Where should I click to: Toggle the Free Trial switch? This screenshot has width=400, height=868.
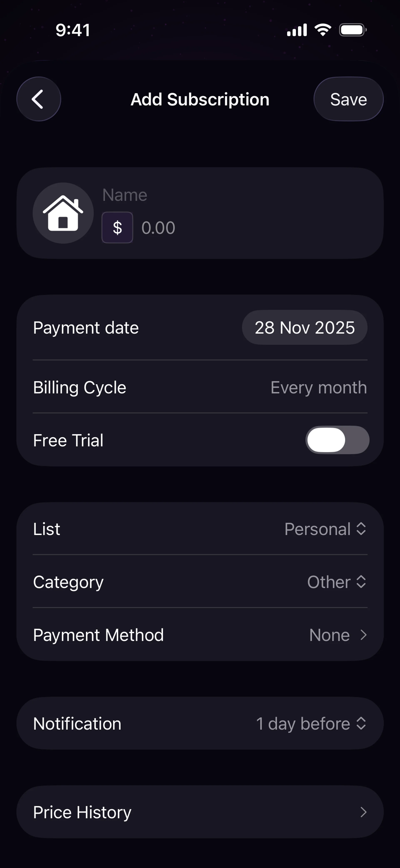pos(337,440)
